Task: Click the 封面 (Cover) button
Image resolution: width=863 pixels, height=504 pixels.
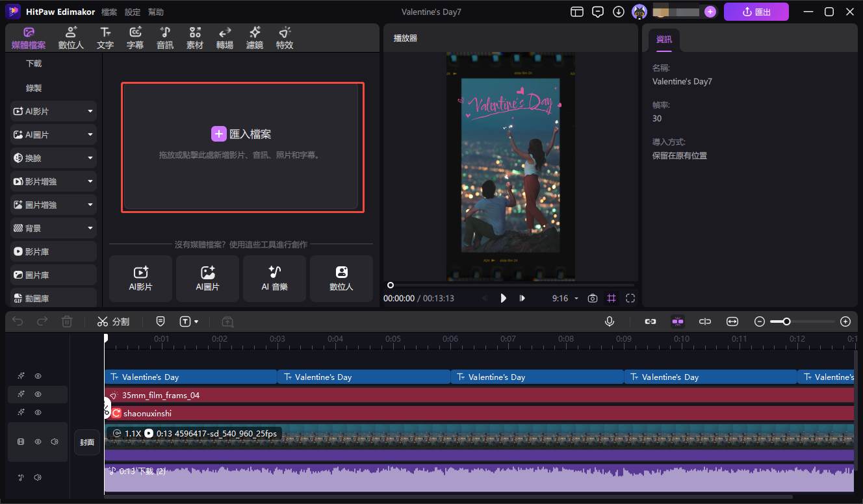Action: pyautogui.click(x=86, y=442)
